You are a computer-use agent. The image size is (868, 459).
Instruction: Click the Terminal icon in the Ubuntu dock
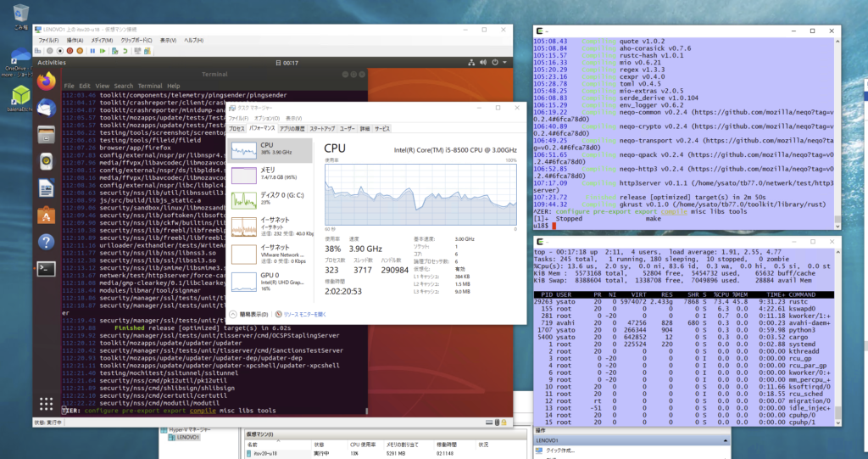tap(47, 269)
